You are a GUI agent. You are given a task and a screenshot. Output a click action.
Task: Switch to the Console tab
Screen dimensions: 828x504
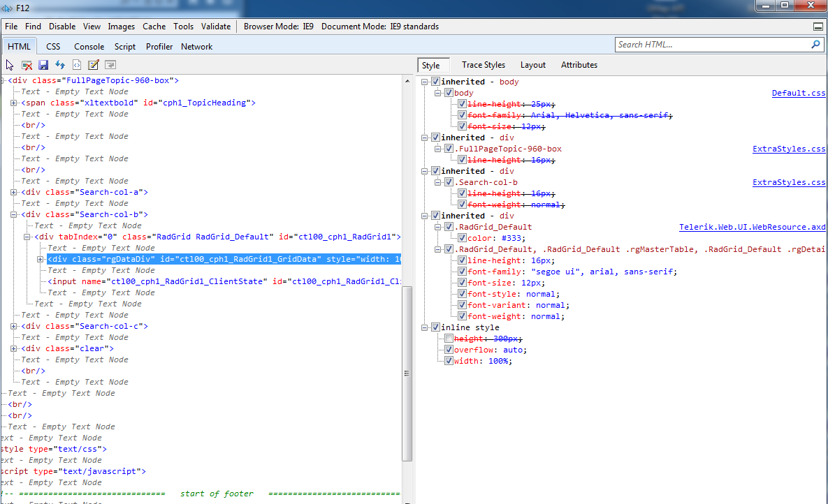pos(89,47)
